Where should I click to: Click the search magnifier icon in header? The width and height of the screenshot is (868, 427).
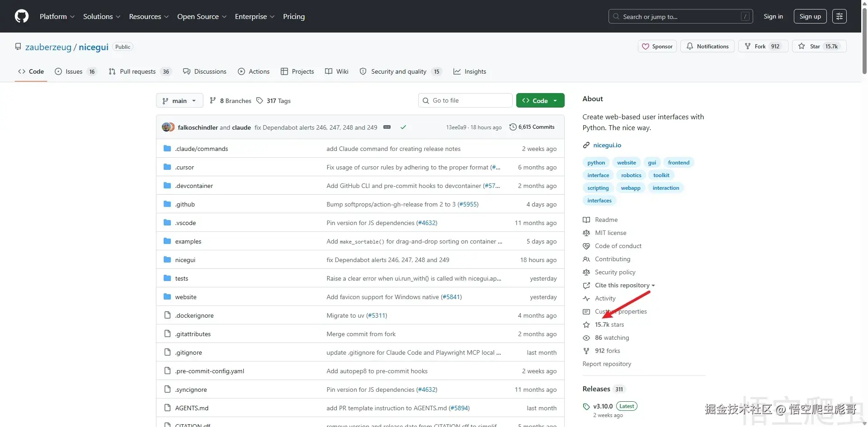pos(616,17)
